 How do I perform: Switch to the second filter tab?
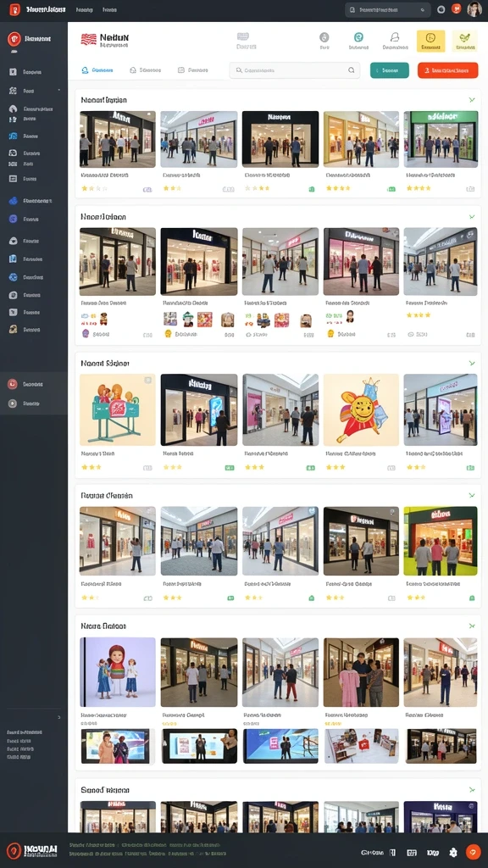click(x=145, y=70)
